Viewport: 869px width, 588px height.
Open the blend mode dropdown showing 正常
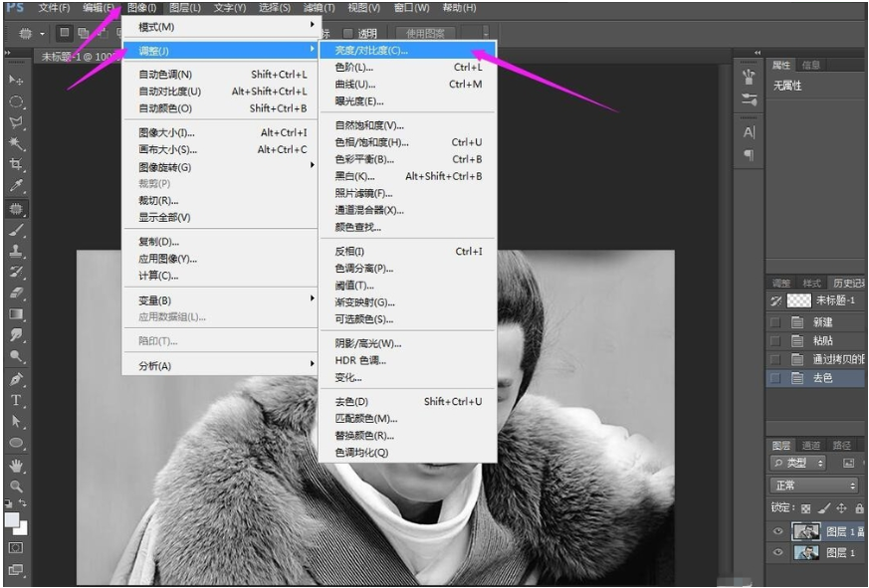coord(814,484)
